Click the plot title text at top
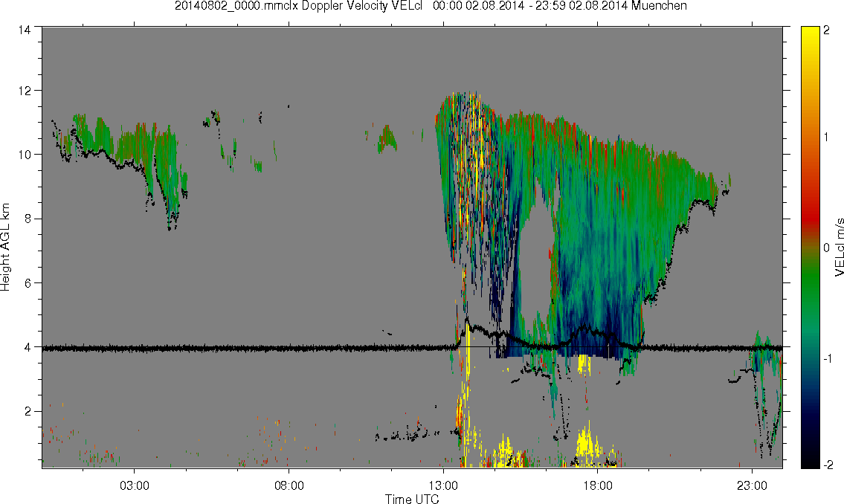Screen dimensions: 844x504 [431, 6]
